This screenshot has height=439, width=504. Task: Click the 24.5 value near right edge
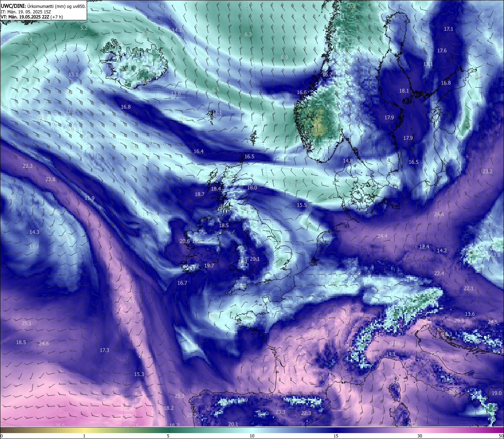point(493,322)
